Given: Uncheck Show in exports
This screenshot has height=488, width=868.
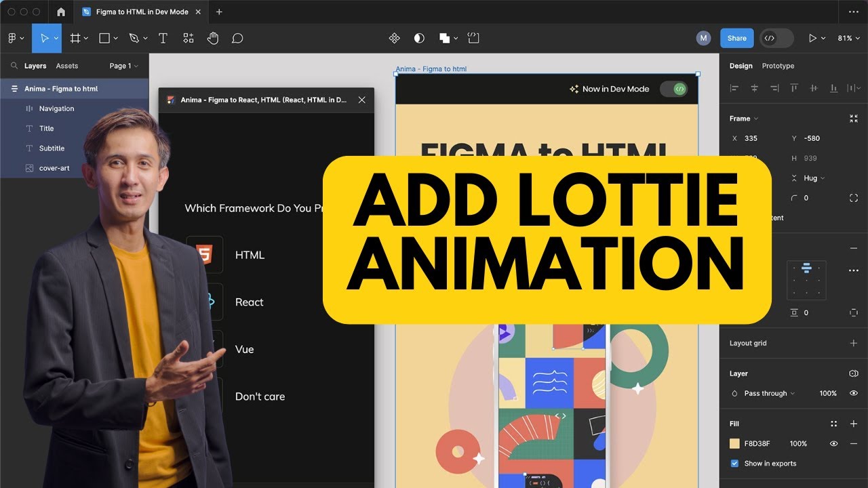Looking at the screenshot, I should click(x=734, y=464).
